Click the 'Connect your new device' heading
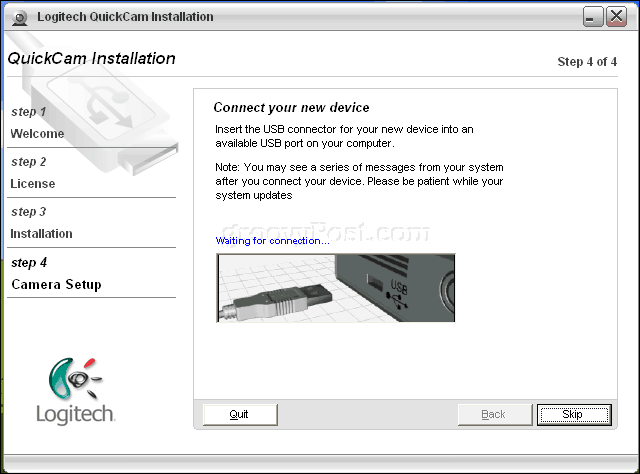The height and width of the screenshot is (474, 640). click(x=291, y=107)
